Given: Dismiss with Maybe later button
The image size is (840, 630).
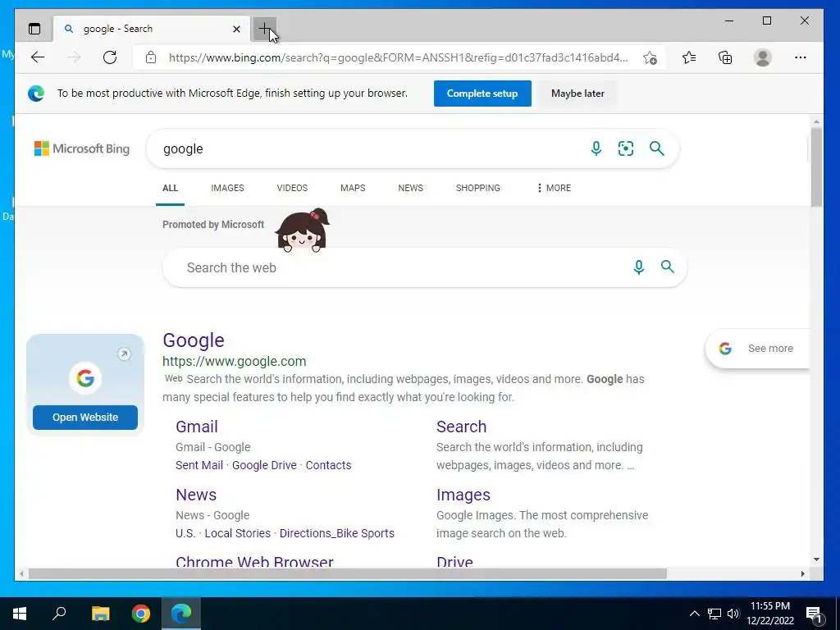Looking at the screenshot, I should (x=577, y=94).
